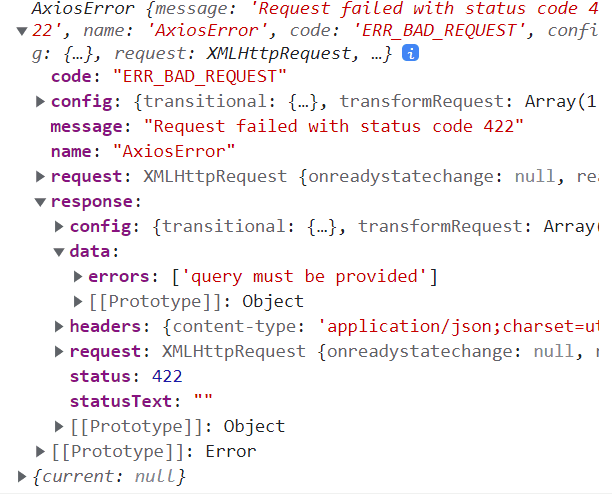Expand [[Prototype]] Object below statusText
612x495 pixels.
pos(59,427)
